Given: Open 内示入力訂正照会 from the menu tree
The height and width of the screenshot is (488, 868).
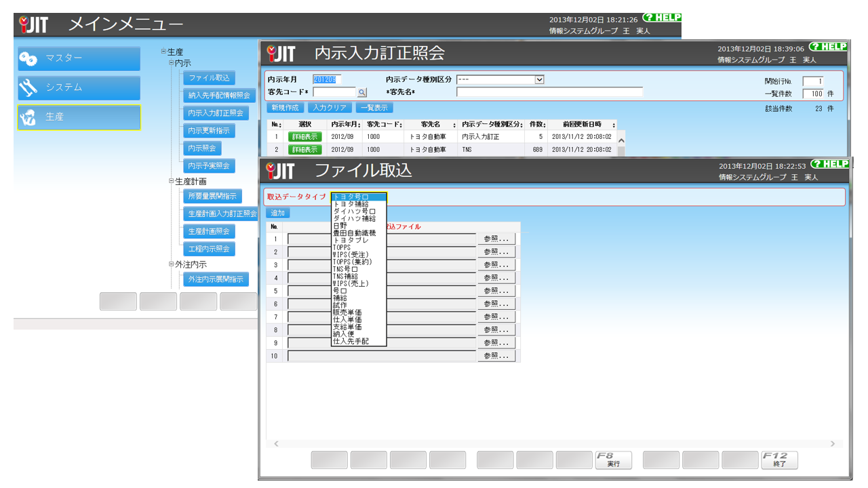Looking at the screenshot, I should pos(215,113).
